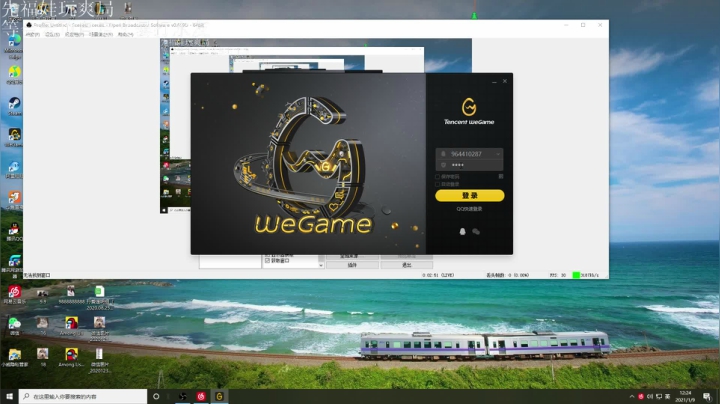Screen dimensions: 720x404
Task: Open the taskbar clock and date
Action: (685, 396)
